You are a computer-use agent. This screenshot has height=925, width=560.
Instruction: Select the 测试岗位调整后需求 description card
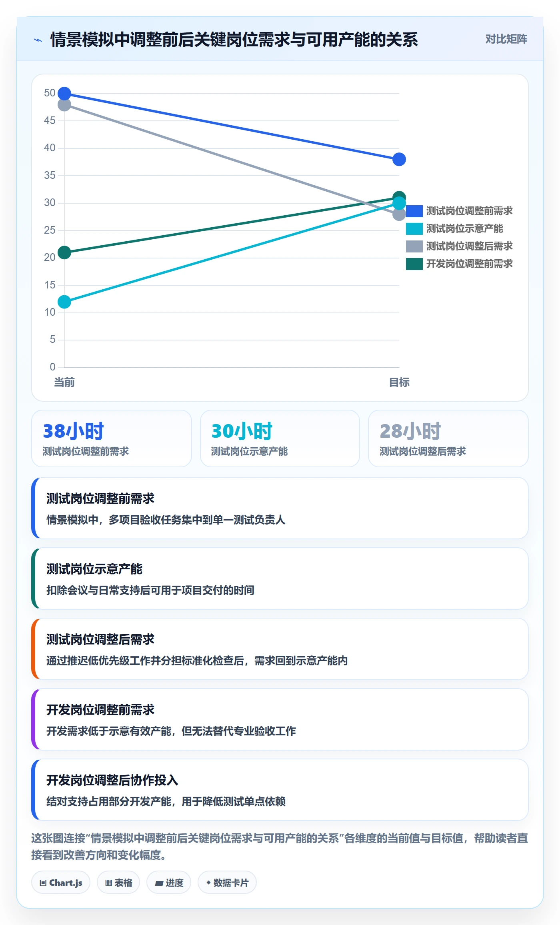click(280, 649)
